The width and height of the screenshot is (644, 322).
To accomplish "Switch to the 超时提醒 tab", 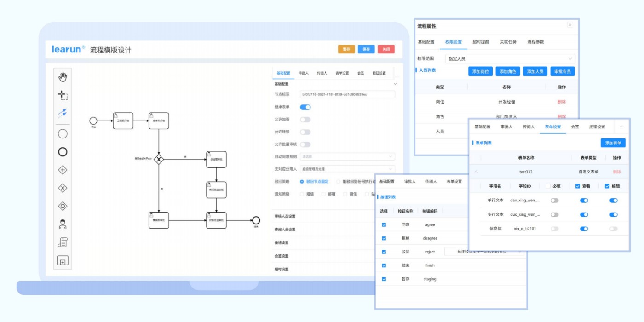I will tap(480, 42).
